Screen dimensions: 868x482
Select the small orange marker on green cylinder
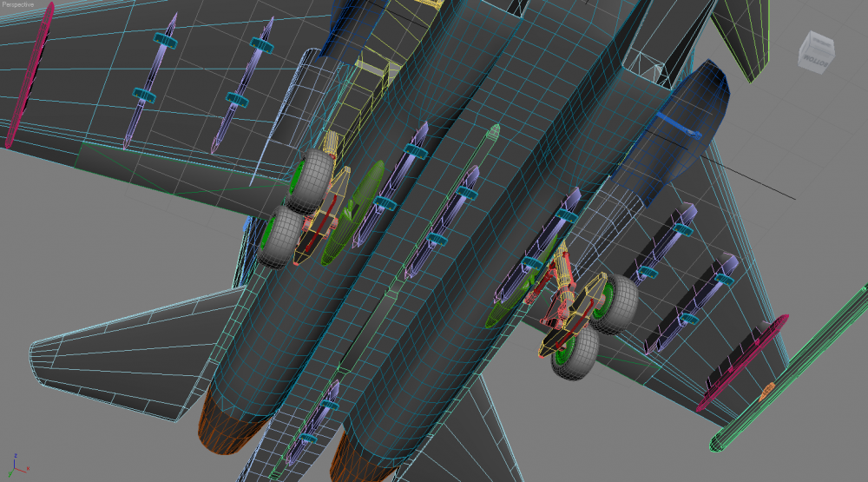pyautogui.click(x=766, y=391)
